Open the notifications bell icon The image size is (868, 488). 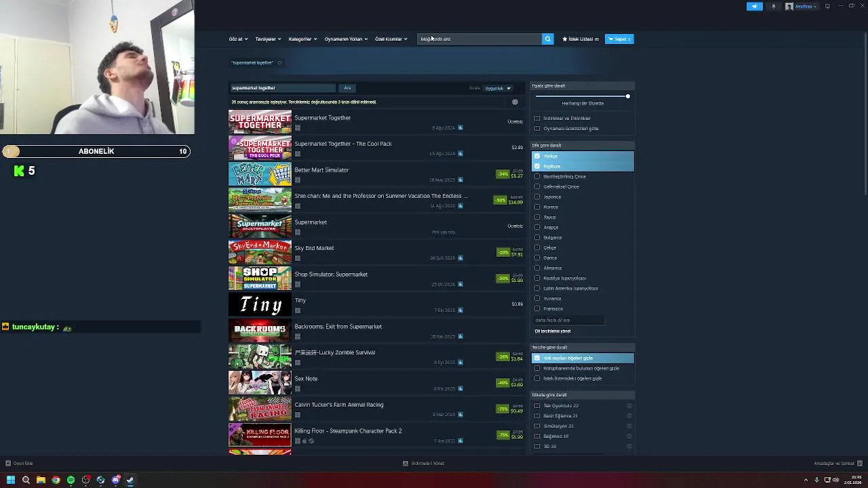point(773,6)
